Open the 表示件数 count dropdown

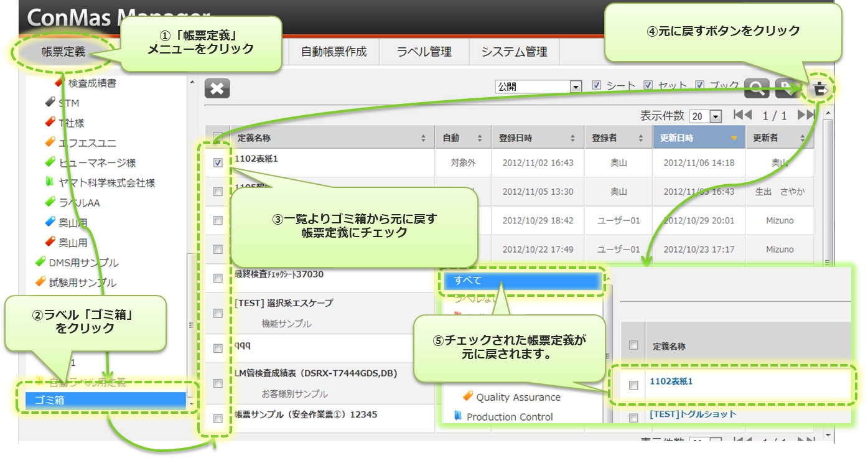706,116
